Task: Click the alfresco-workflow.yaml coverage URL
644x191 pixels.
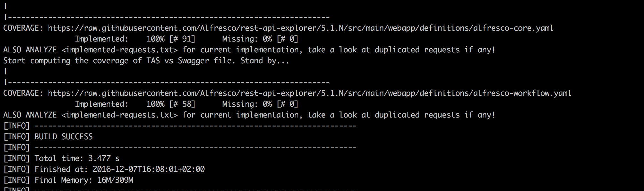Action: tap(310, 93)
